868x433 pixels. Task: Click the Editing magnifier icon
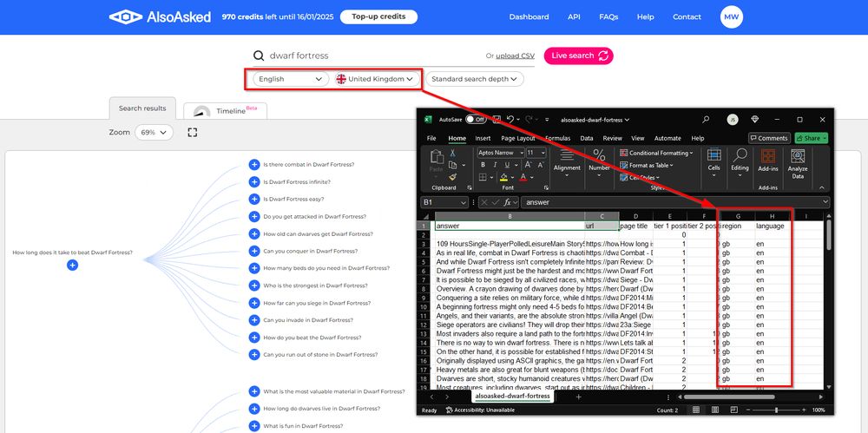click(740, 155)
